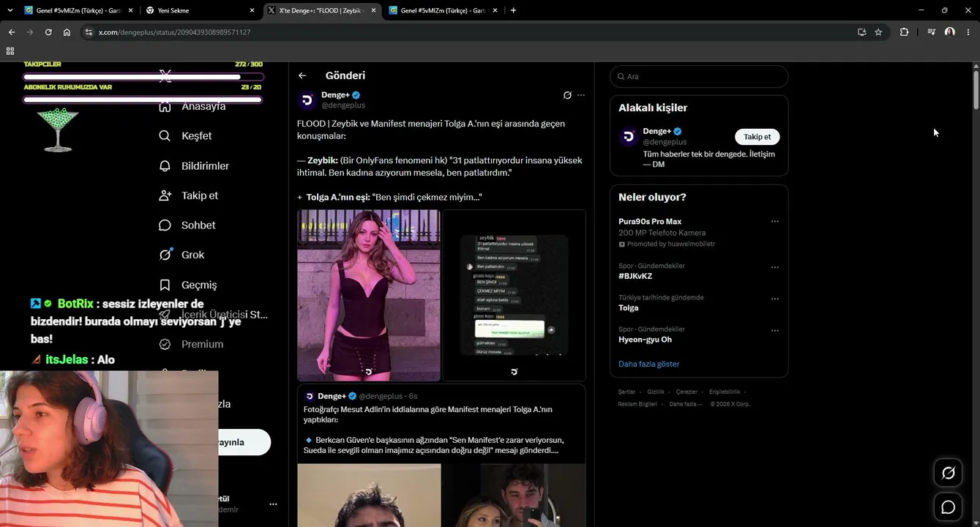This screenshot has height=527, width=980.
Task: Open more options for the Tolga trend
Action: pyautogui.click(x=774, y=299)
